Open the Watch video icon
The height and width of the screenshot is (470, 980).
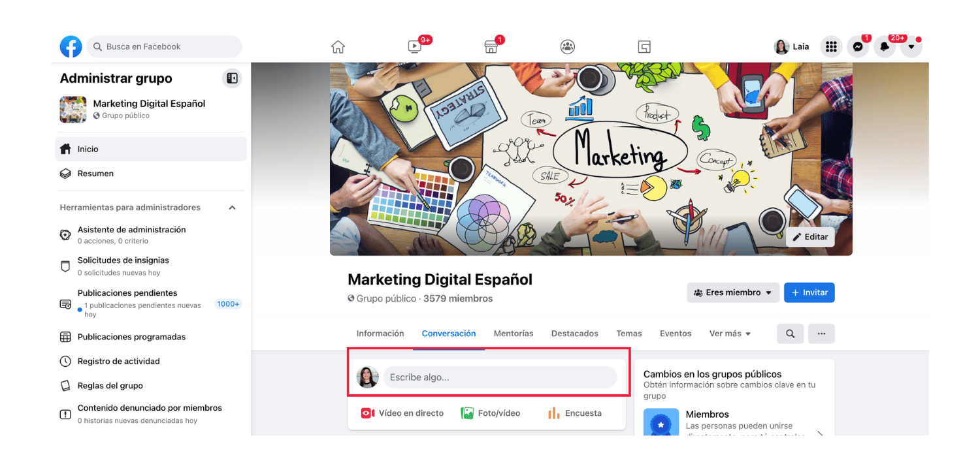point(415,46)
